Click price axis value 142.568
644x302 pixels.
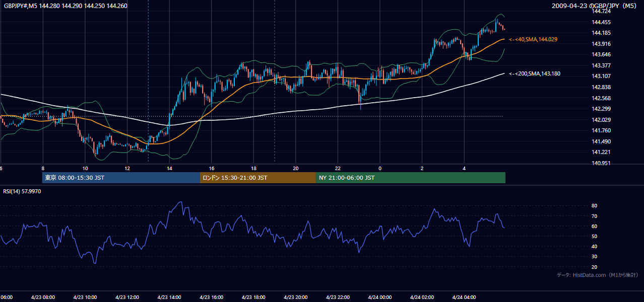point(601,99)
